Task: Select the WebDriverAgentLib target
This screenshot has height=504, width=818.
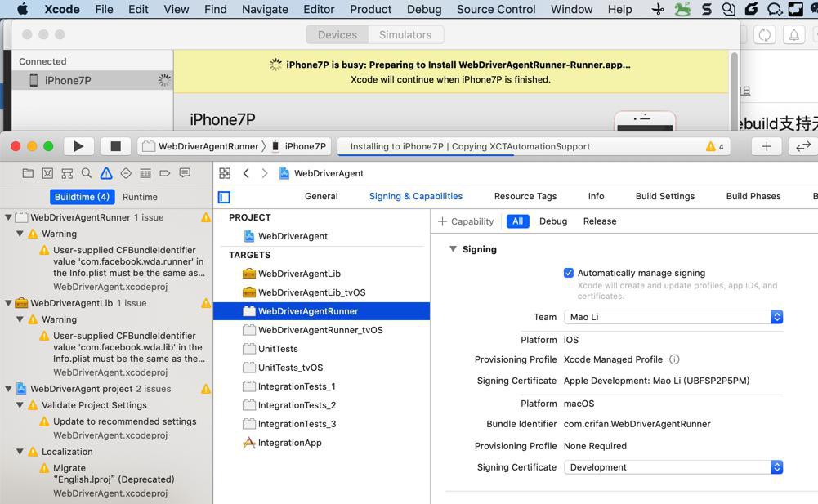Action: [321, 274]
